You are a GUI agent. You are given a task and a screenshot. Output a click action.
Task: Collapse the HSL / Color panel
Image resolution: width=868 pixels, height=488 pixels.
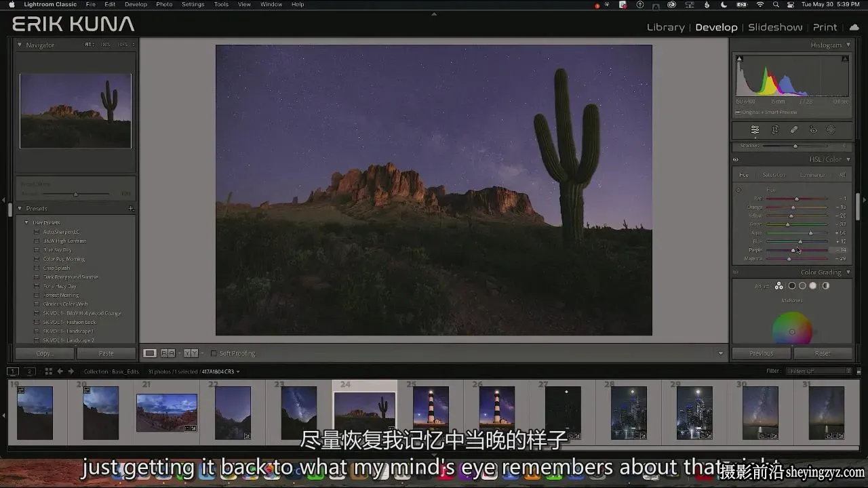point(848,160)
